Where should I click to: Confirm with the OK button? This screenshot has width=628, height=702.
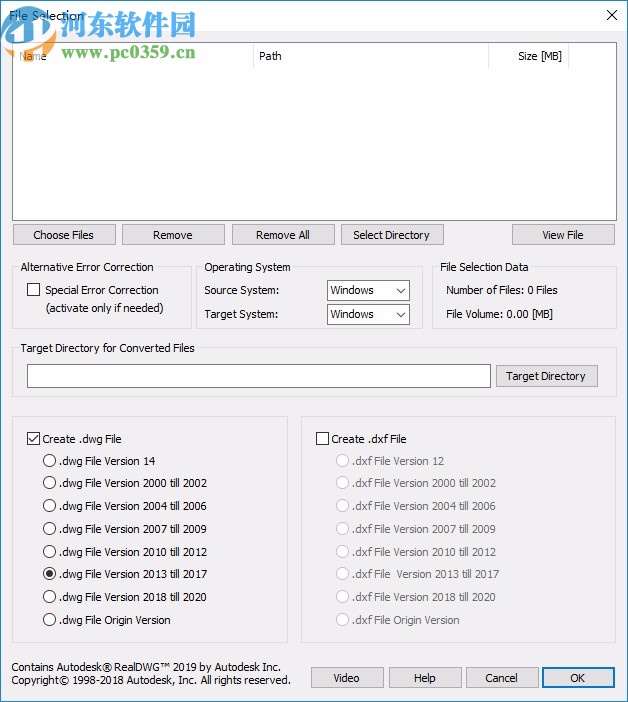pos(578,677)
